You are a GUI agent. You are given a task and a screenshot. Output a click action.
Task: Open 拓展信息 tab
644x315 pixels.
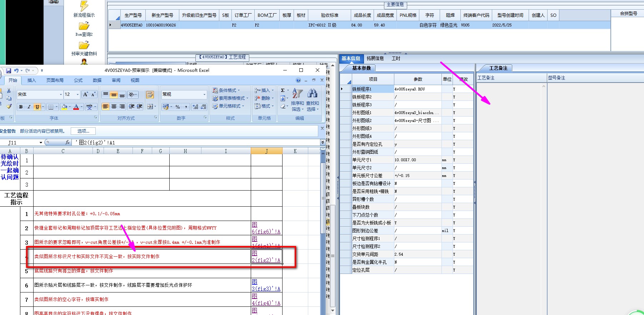(375, 58)
